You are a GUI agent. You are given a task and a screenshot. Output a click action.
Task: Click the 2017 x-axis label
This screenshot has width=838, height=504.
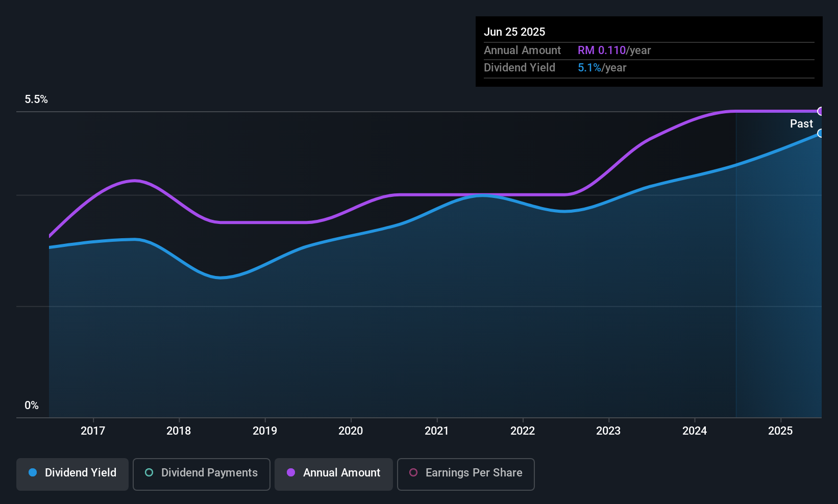(93, 431)
